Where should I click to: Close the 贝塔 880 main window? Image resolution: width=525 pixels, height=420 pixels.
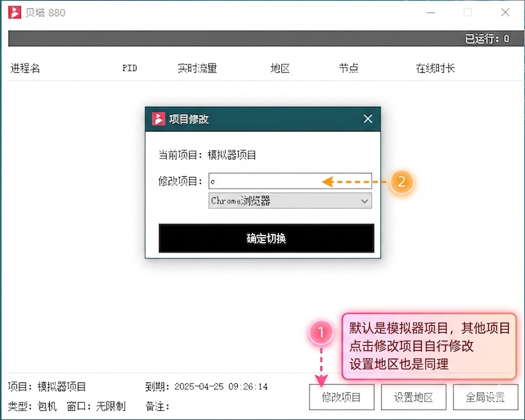point(505,12)
